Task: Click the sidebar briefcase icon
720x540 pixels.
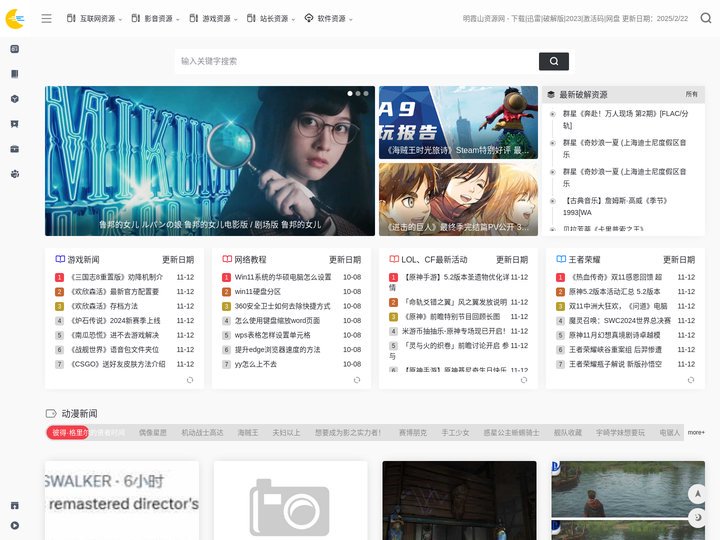Action: [x=15, y=149]
